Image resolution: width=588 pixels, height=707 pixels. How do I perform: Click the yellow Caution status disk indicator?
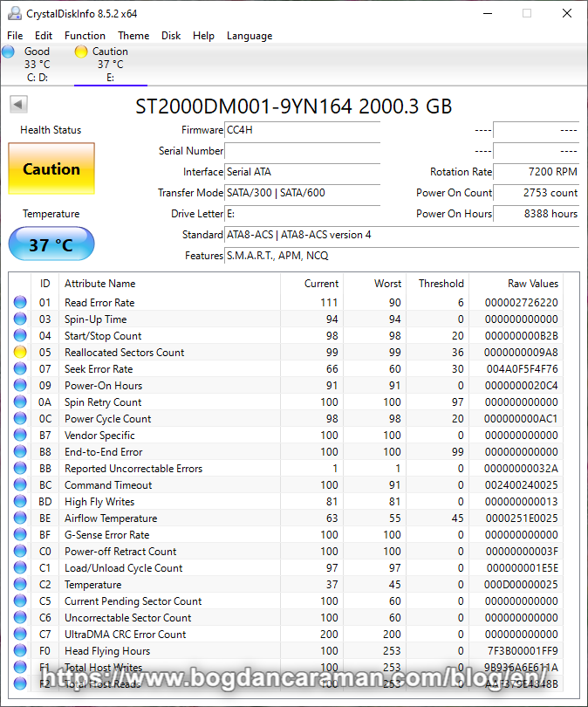pos(81,51)
